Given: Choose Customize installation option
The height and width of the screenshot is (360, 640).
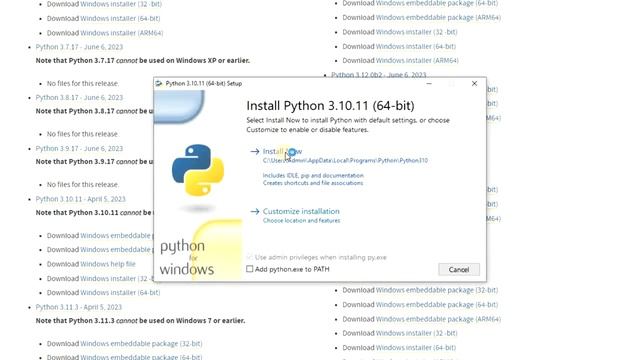Looking at the screenshot, I should tap(301, 211).
